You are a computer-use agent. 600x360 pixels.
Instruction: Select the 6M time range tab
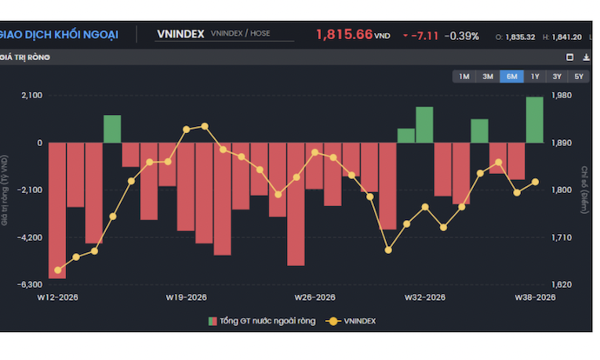[512, 77]
